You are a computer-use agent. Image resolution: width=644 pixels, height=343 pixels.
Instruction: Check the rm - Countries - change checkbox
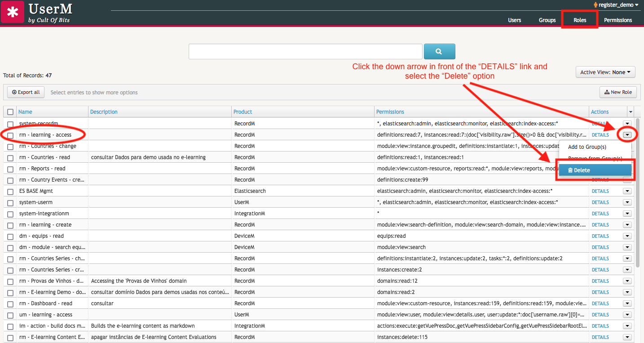click(x=10, y=147)
